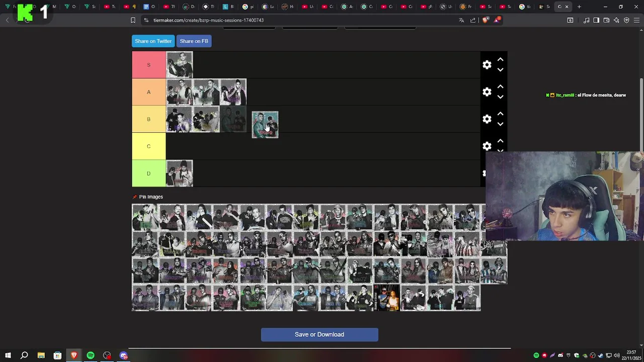
Task: Close the active TierMaker browser tab
Action: coord(567,7)
